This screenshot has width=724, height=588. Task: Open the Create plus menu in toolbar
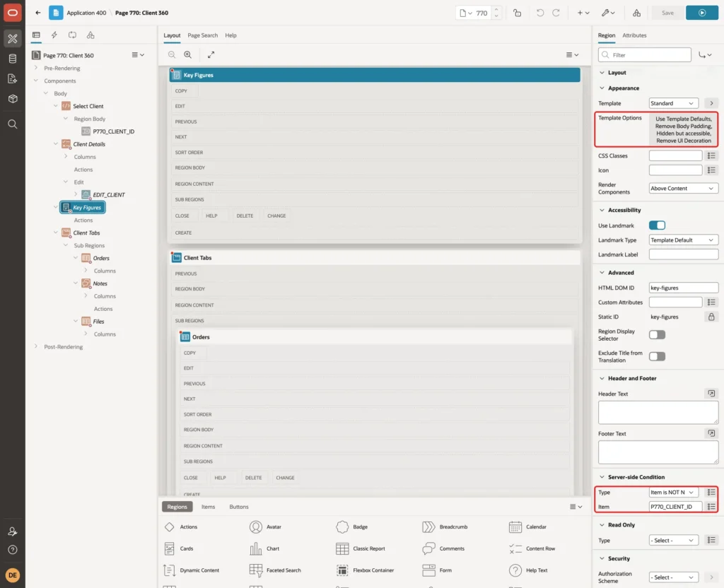583,13
